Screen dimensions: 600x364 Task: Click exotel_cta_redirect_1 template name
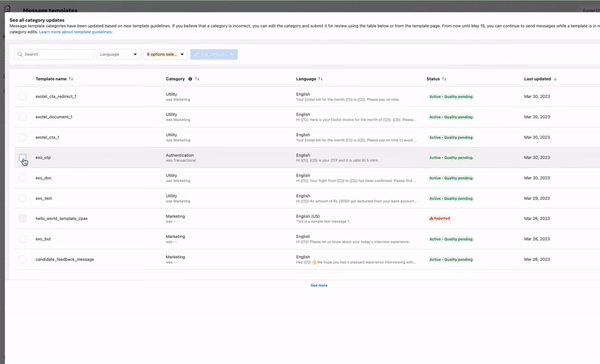[56, 96]
